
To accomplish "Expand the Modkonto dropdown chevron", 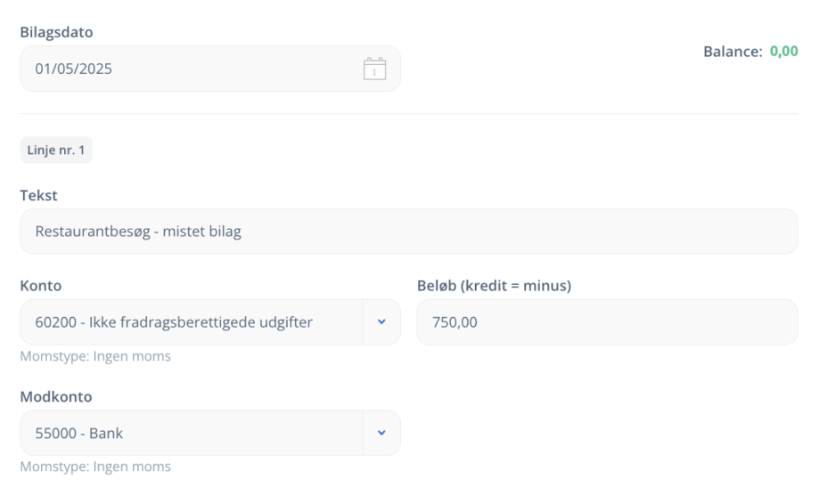I will click(381, 433).
